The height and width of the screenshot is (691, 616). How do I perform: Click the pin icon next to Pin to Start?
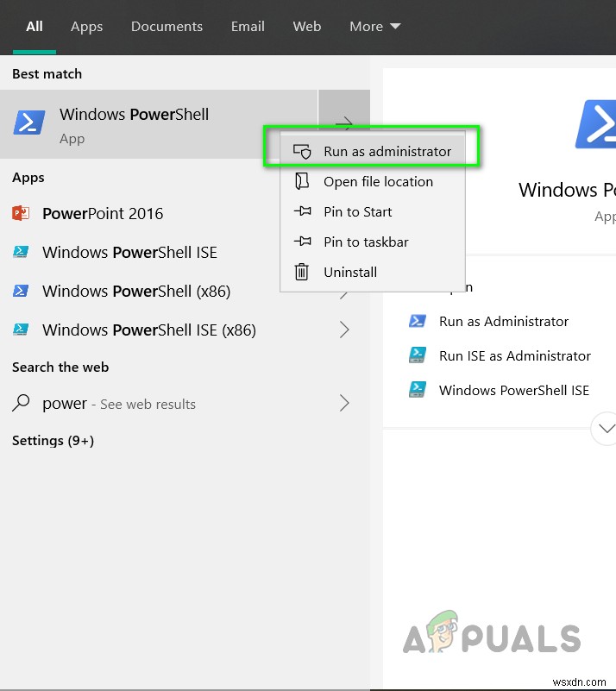(302, 211)
